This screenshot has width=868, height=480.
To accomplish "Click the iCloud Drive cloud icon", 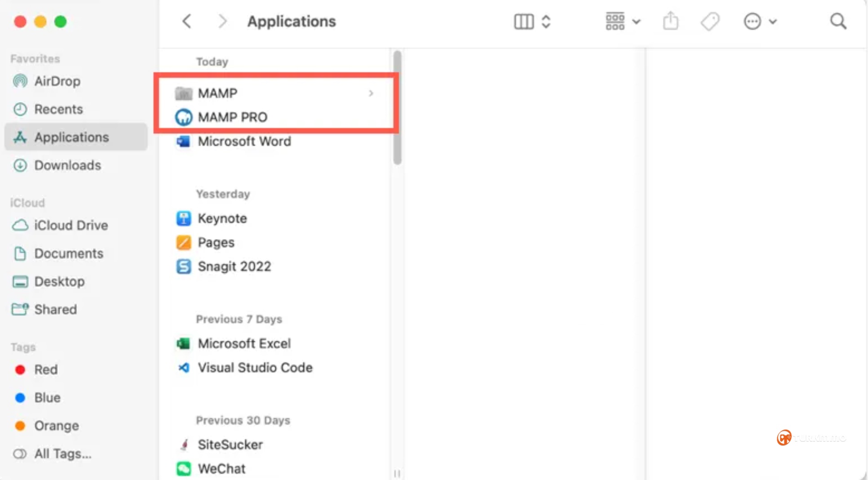I will tap(20, 225).
